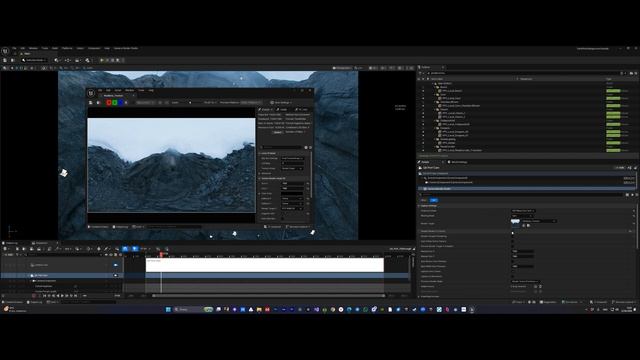Viewport: 640px width, 360px height.
Task: Click the Add button in Details panel
Action: point(620,167)
